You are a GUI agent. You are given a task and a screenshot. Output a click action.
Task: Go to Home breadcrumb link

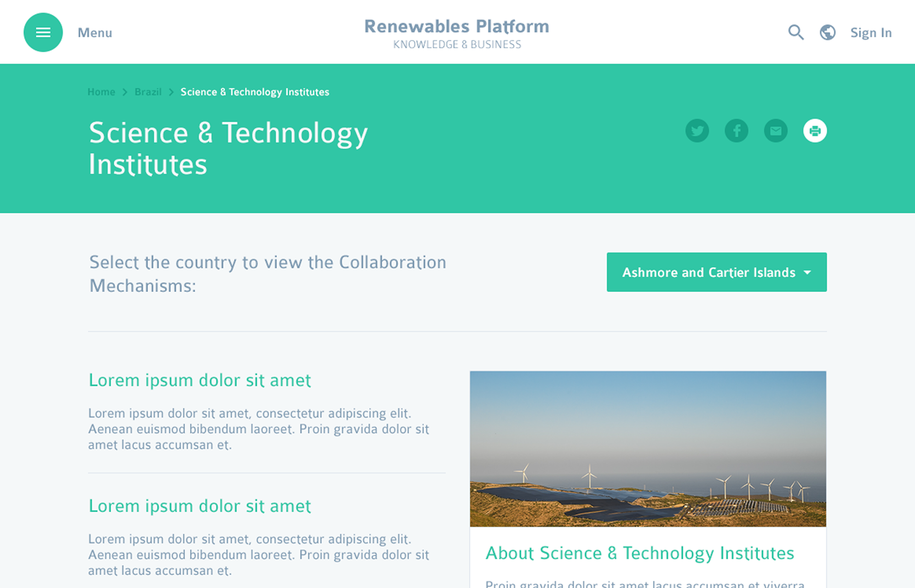[x=101, y=92]
